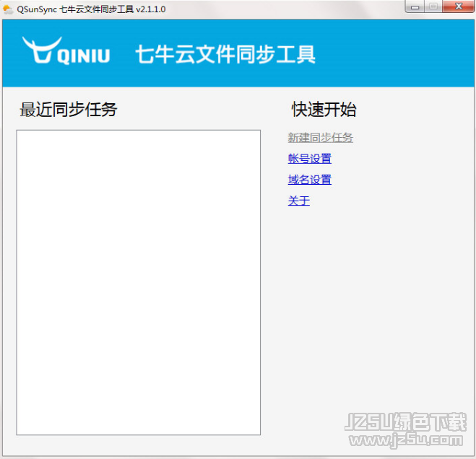Click the 关于 about link
Image resolution: width=476 pixels, height=459 pixels.
tap(299, 201)
